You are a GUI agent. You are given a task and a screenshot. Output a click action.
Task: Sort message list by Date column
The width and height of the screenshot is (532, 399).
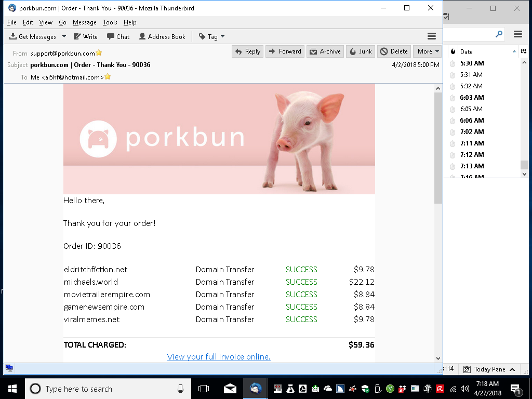(x=488, y=51)
